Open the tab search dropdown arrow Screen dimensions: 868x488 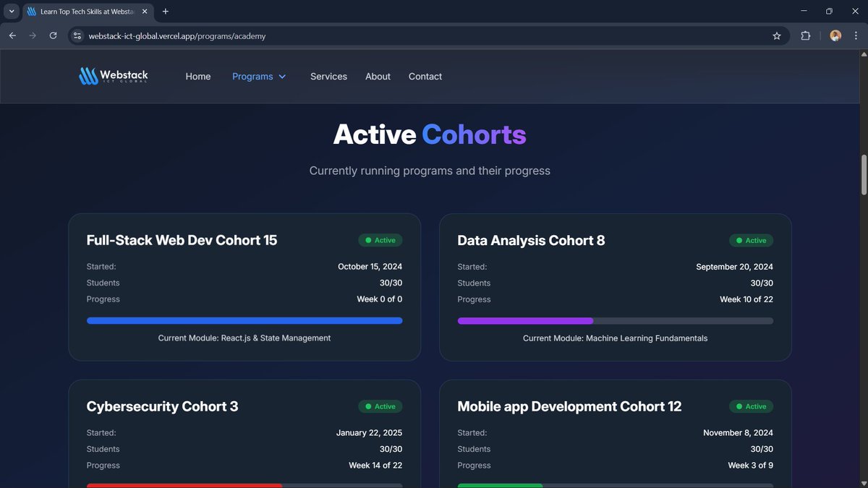[12, 12]
